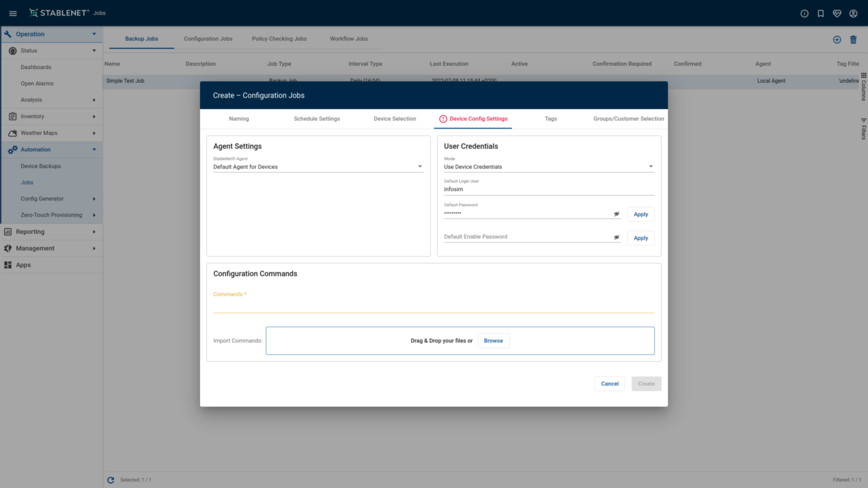Click the delete job trash icon

(853, 39)
